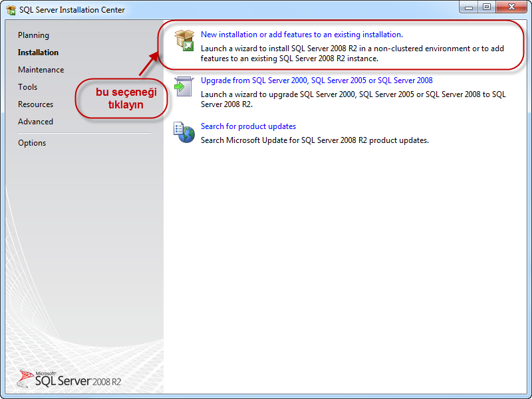Click the SQL Server title bar icon

click(x=11, y=10)
